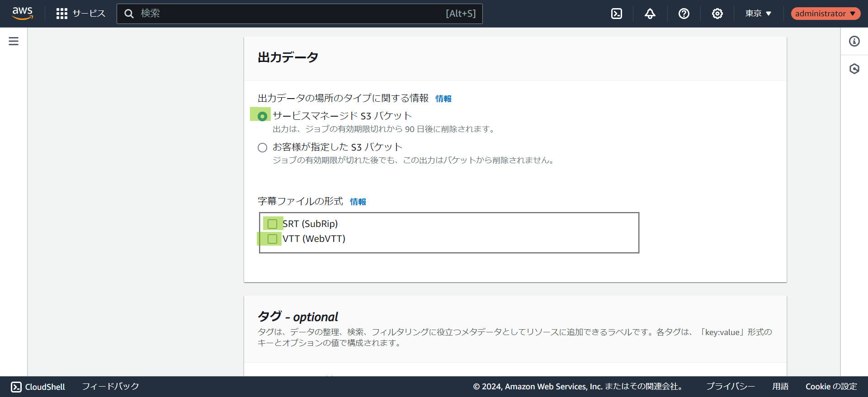The image size is (868, 397).
Task: Open the notifications bell
Action: pyautogui.click(x=650, y=14)
